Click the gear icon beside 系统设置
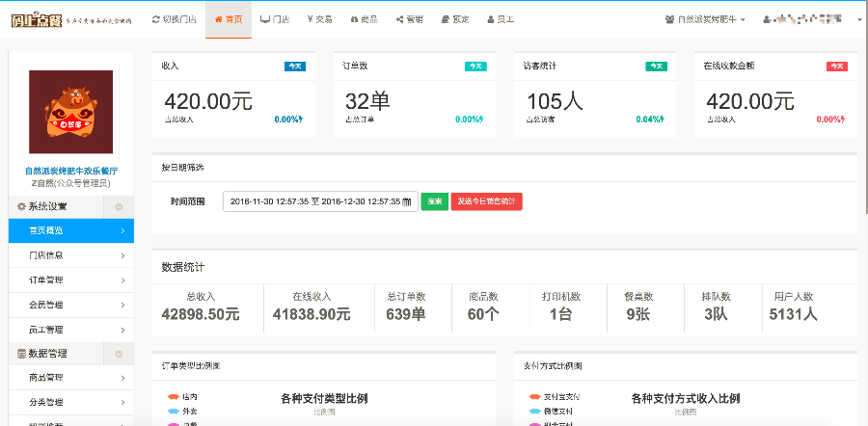868x426 pixels. click(x=21, y=206)
